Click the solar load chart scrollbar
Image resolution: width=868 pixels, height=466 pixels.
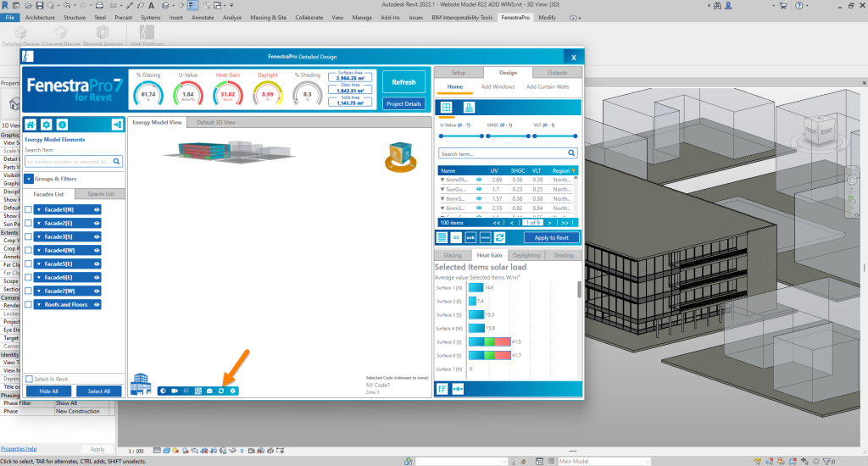click(x=580, y=290)
